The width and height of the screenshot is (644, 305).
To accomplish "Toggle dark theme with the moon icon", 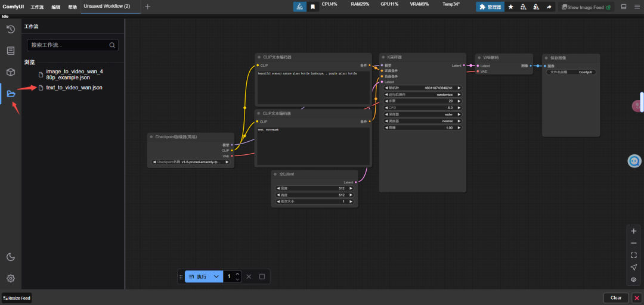I will point(11,257).
